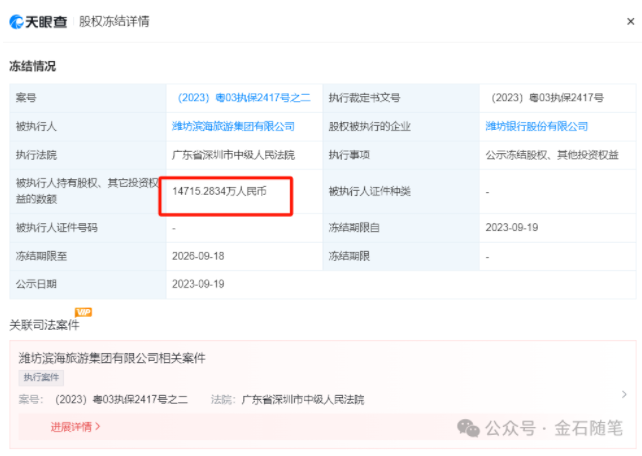Click the 股权被执行的企业 label cell
Image resolution: width=642 pixels, height=456 pixels.
401,126
